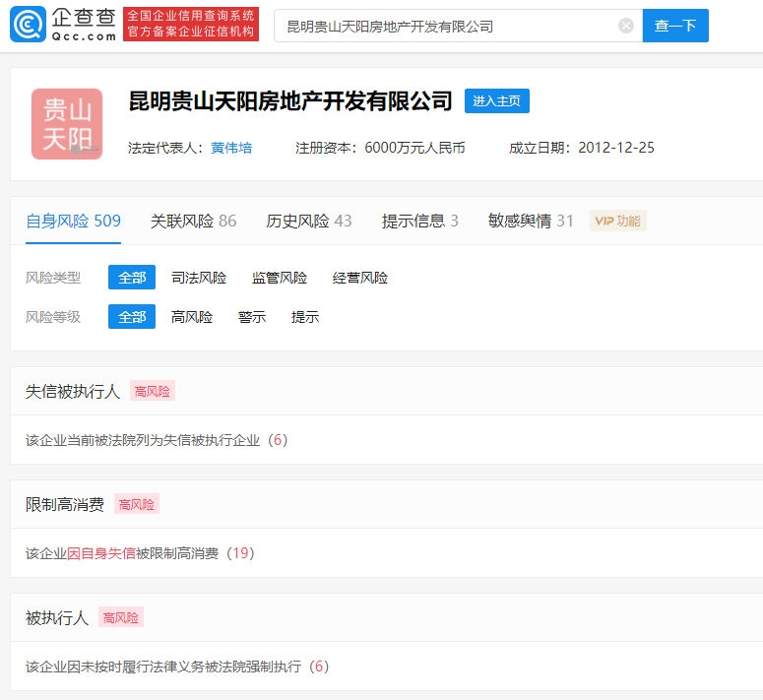Viewport: 763px width, 700px height.
Task: Switch to the 关联风险 86 tab
Action: click(193, 221)
